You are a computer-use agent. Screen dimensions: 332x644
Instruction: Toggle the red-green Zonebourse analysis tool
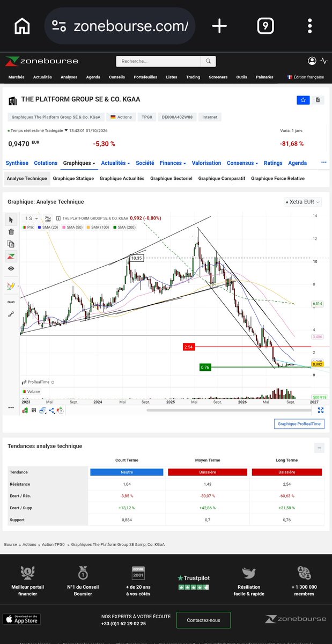click(11, 256)
